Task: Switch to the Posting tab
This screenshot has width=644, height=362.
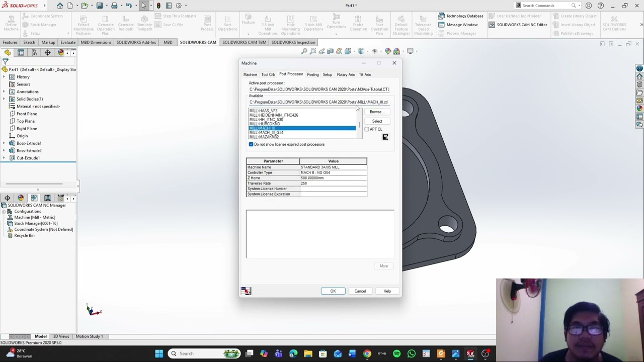Action: 313,74
